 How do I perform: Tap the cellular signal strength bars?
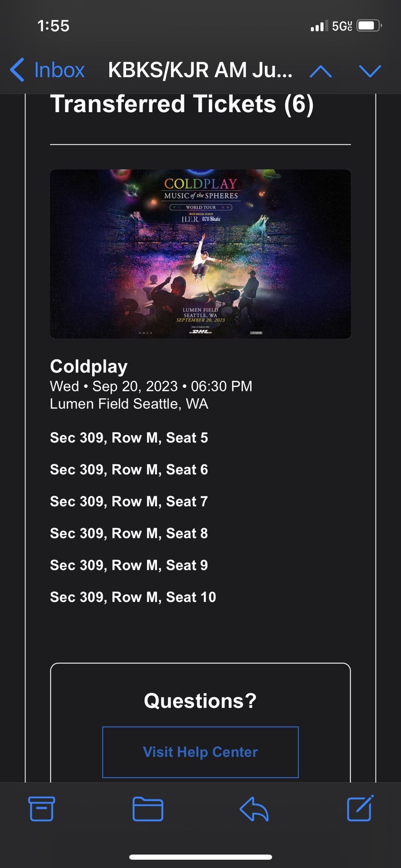pyautogui.click(x=318, y=26)
